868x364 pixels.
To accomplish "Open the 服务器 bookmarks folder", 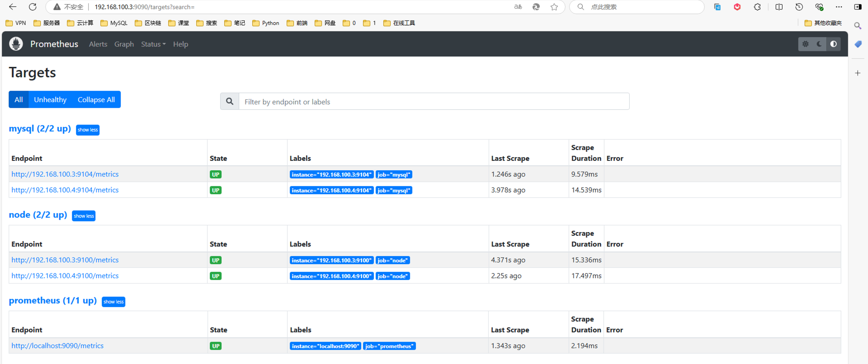I will point(47,23).
